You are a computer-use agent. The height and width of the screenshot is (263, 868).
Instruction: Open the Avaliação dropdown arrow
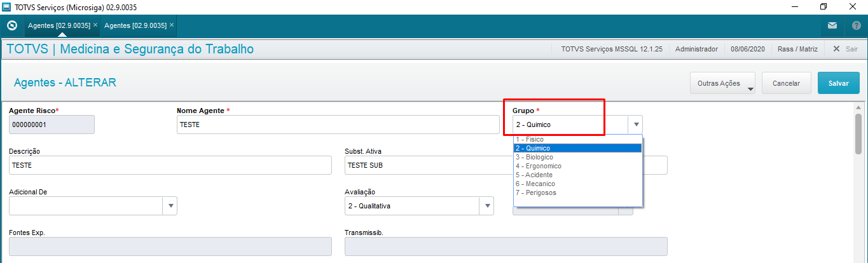point(486,206)
